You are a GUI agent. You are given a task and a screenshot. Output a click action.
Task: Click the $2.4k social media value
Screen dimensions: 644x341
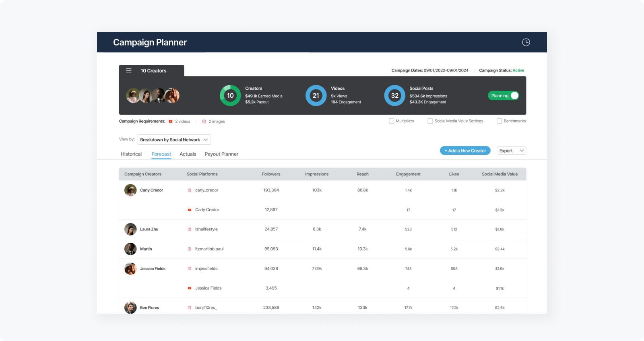500,249
